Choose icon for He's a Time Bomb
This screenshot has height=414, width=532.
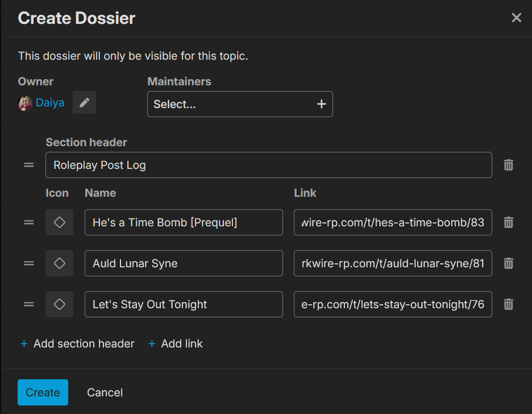coord(59,222)
